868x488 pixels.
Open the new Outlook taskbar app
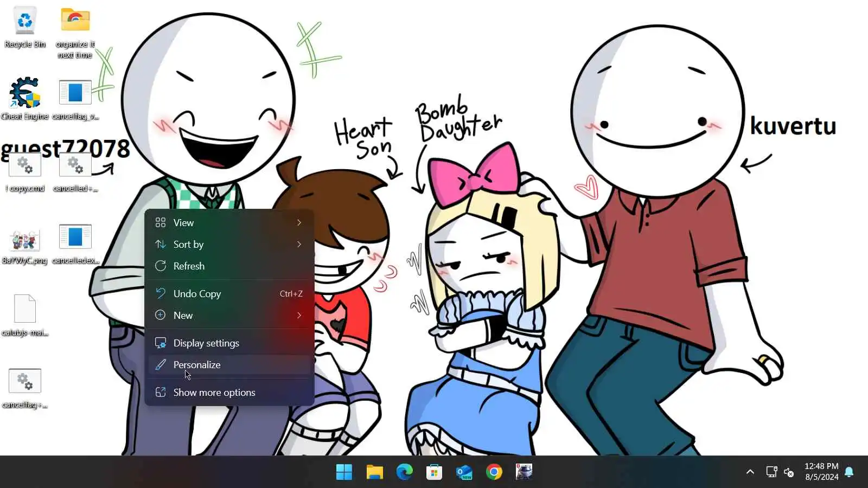pos(464,472)
